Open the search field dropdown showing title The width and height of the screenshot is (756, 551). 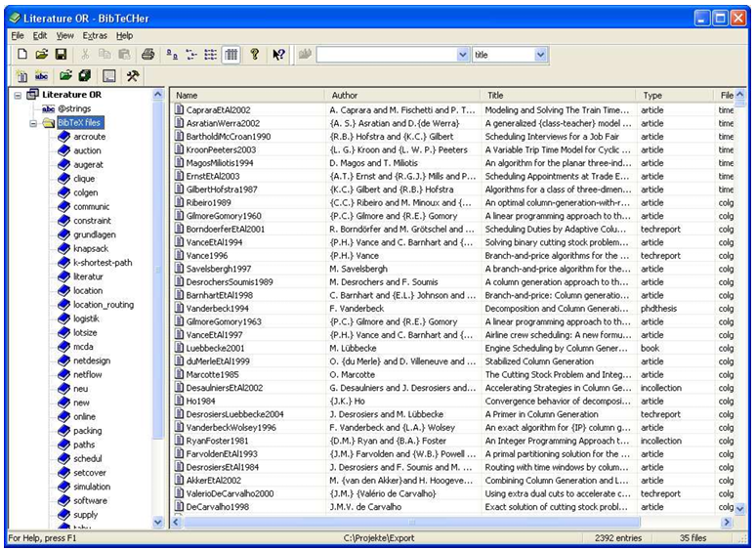[540, 56]
